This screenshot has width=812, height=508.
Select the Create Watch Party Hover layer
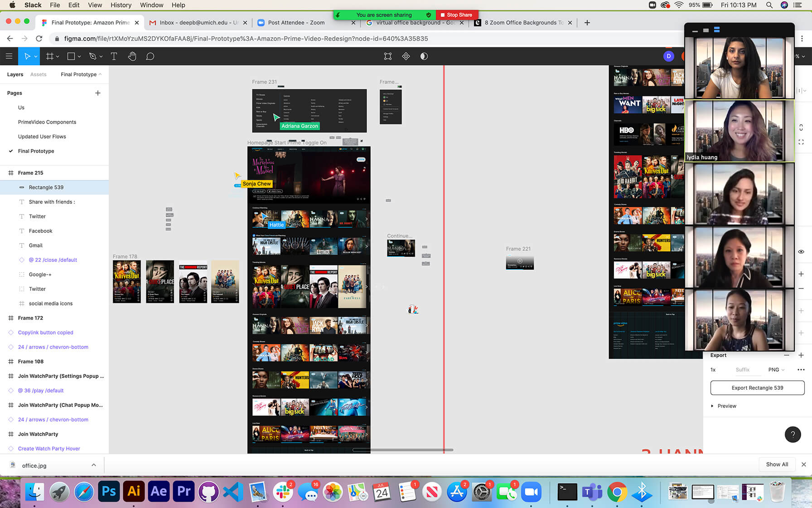point(54,449)
